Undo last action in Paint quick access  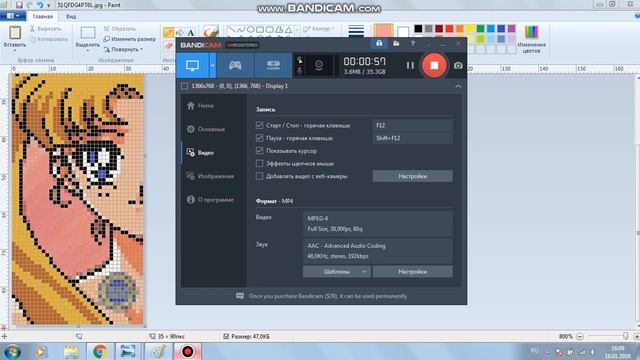click(40, 5)
